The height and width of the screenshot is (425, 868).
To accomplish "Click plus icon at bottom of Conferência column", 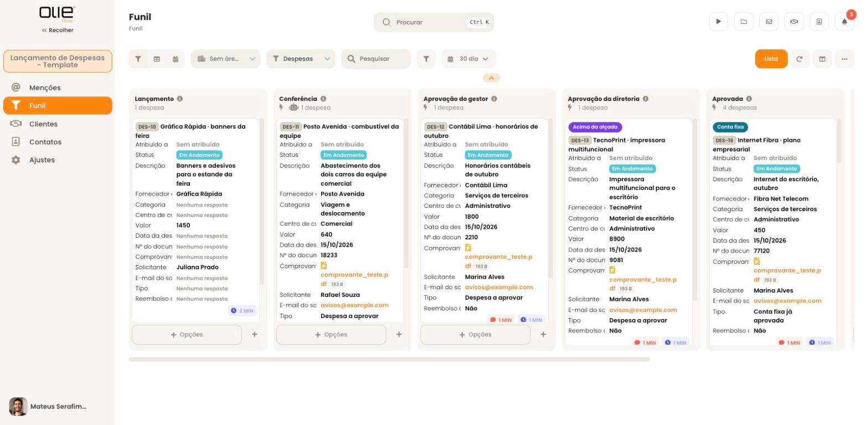I will [399, 334].
